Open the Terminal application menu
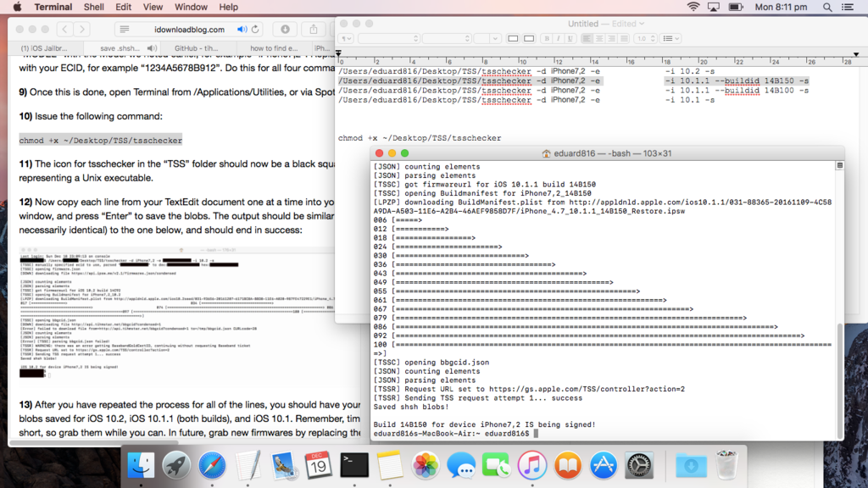Image resolution: width=868 pixels, height=488 pixels. tap(53, 7)
